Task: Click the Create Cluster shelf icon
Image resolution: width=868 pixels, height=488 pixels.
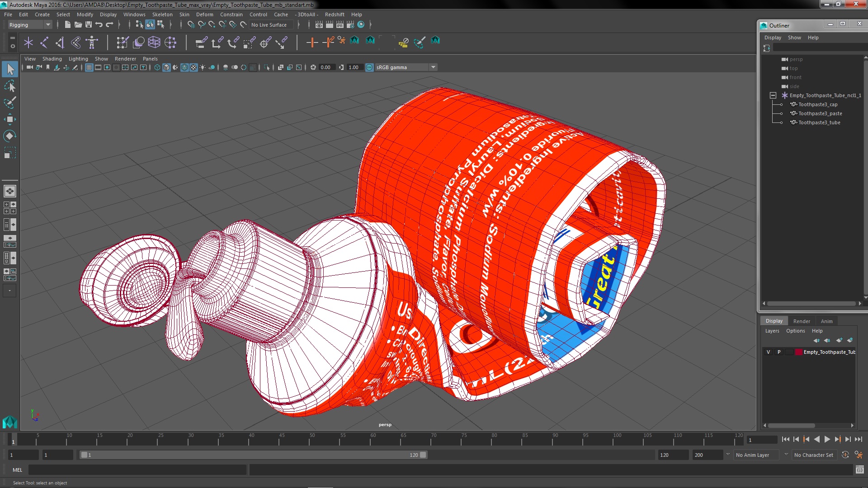Action: click(x=170, y=42)
